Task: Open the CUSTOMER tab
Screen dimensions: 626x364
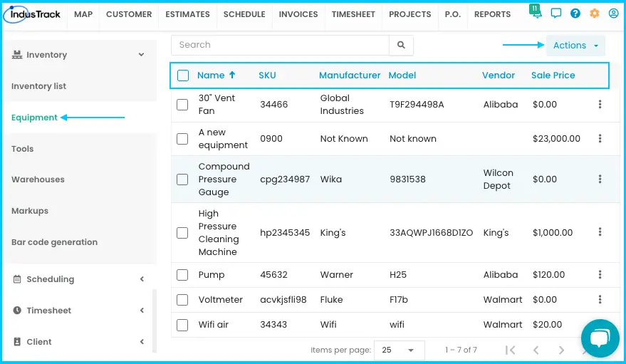Action: (129, 14)
